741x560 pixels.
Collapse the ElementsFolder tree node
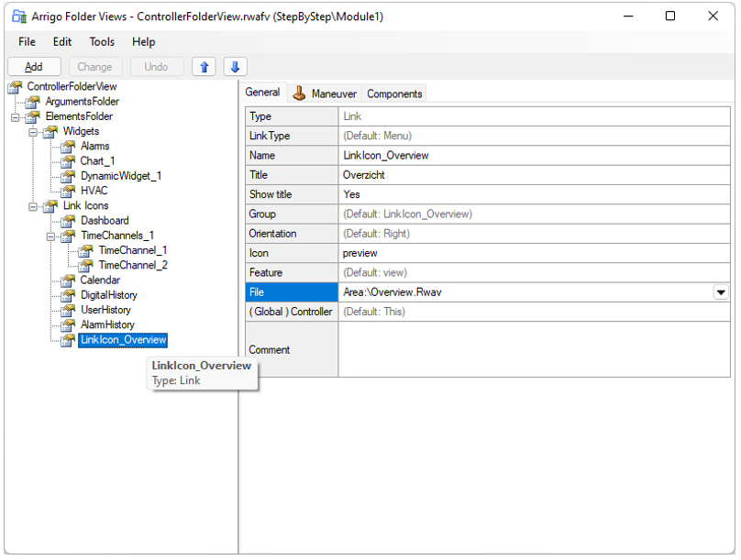pyautogui.click(x=15, y=117)
